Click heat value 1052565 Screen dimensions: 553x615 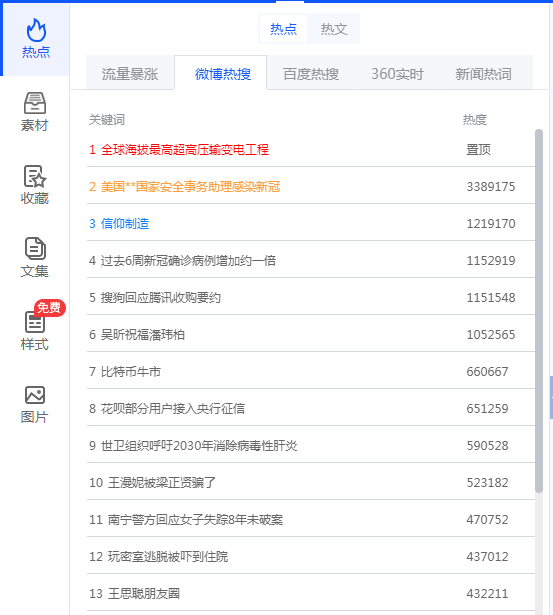(x=491, y=335)
